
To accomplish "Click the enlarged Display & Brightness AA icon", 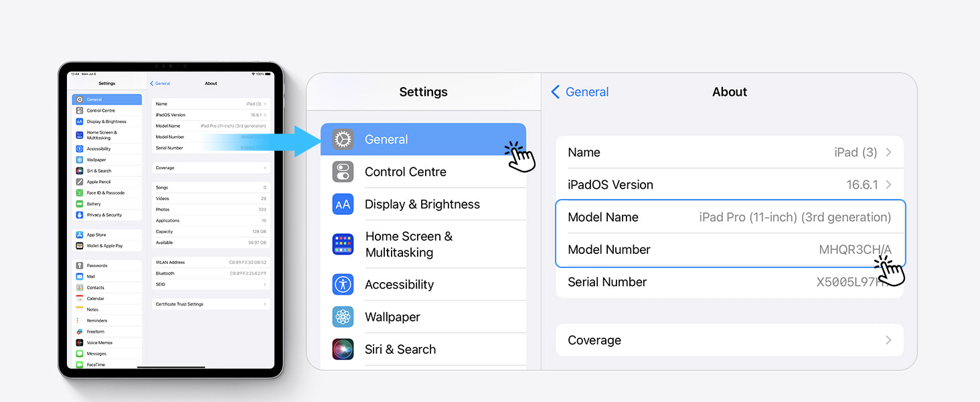I will pyautogui.click(x=343, y=204).
